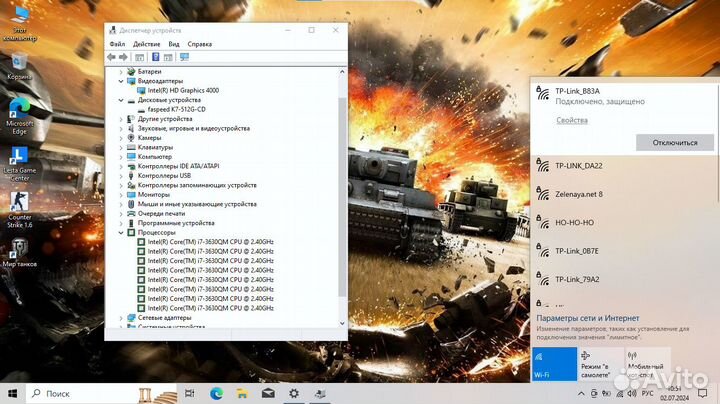Viewport: 720px width, 404px height.
Task: Open Параметры сети и Интернет link
Action: (588, 318)
